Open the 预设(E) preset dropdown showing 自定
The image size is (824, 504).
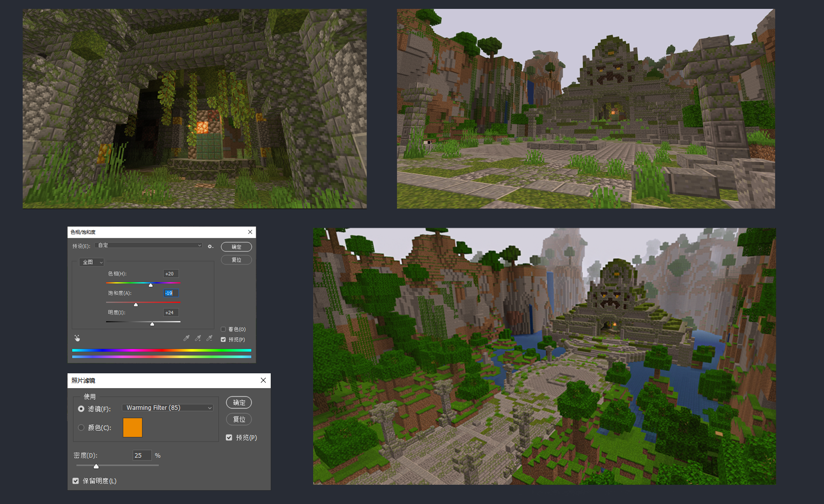coord(149,245)
